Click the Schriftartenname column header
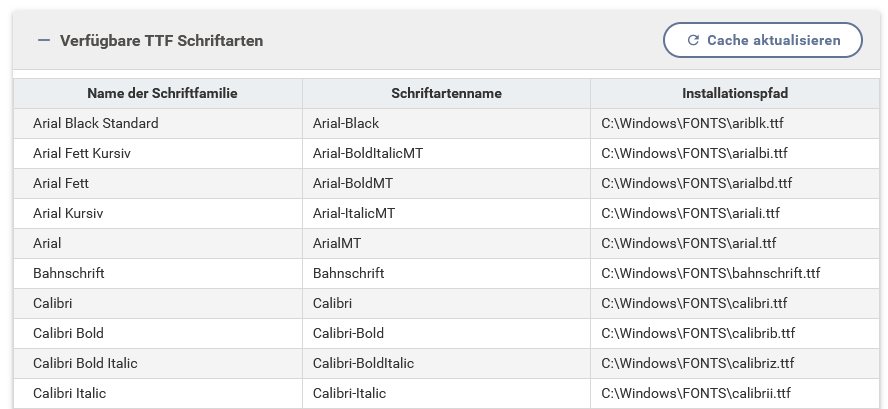888x409 pixels. (x=446, y=94)
